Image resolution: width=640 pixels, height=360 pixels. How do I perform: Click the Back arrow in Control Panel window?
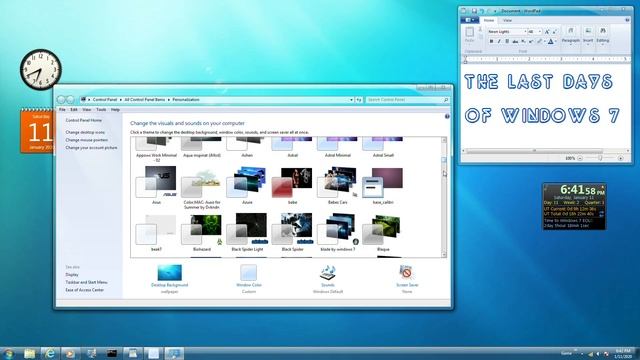point(61,100)
